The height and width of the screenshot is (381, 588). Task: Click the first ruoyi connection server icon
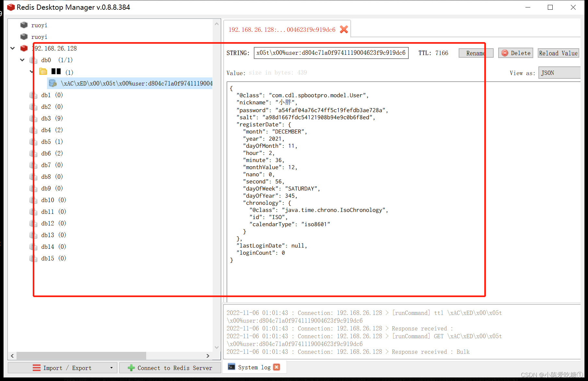pyautogui.click(x=24, y=25)
